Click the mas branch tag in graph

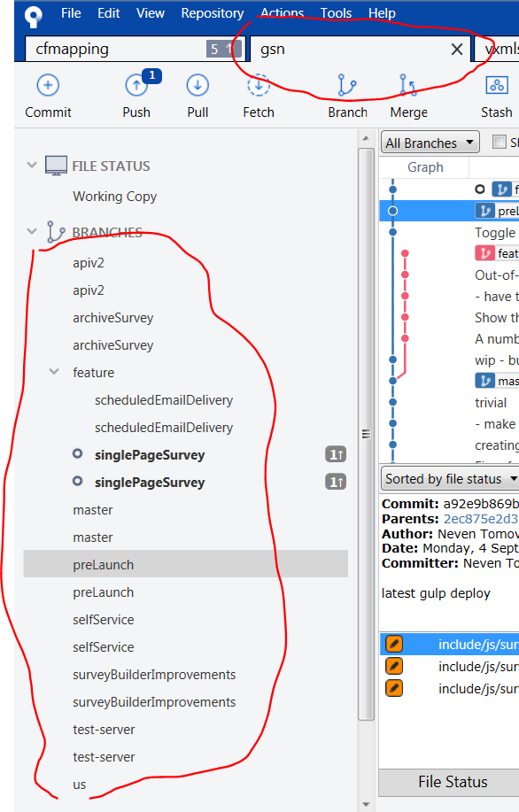[496, 381]
